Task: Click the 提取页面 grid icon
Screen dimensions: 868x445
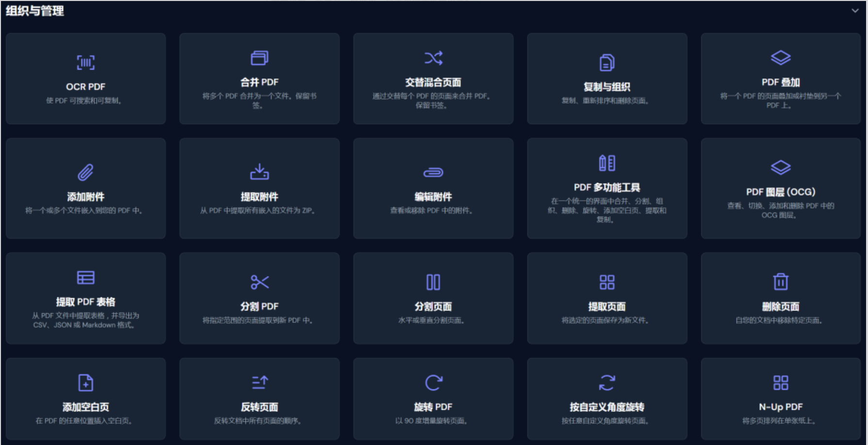Action: pos(607,282)
